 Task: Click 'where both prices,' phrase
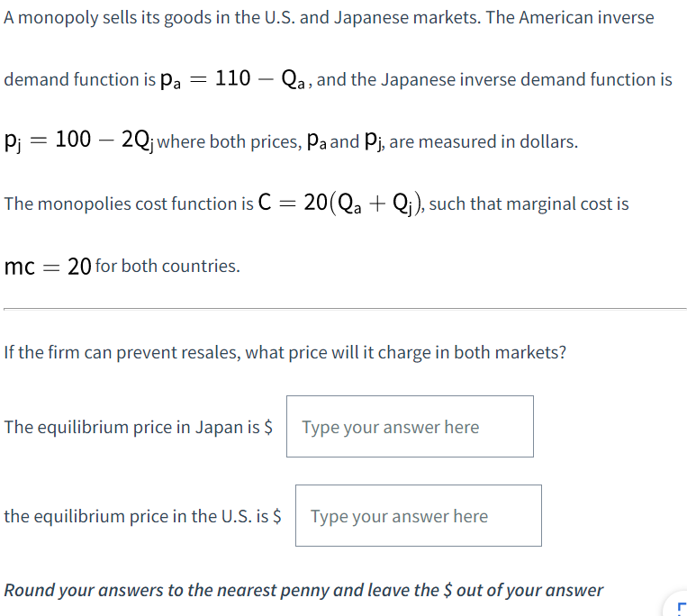[230, 141]
